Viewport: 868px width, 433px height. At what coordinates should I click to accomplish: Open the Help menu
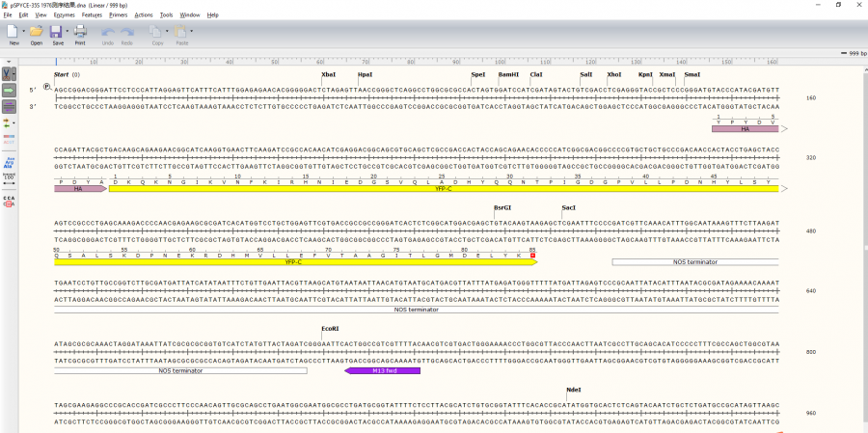(x=212, y=15)
